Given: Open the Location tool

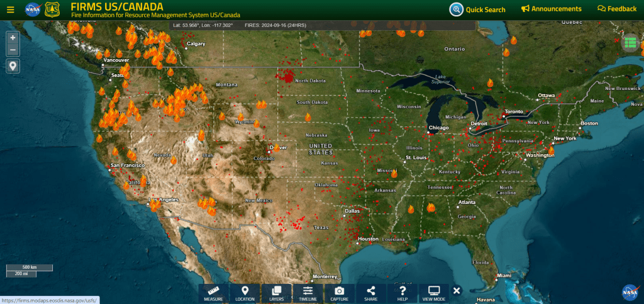Looking at the screenshot, I should tap(245, 293).
